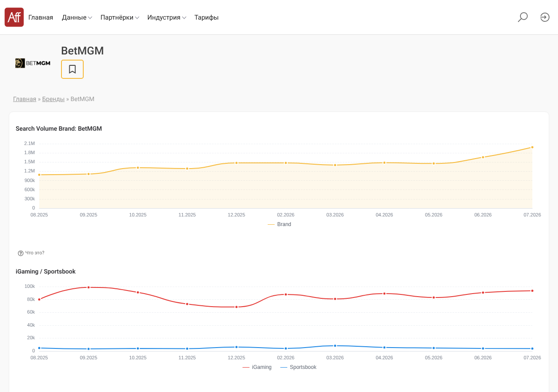The width and height of the screenshot is (558, 392).
Task: Click the 2.1M axis label
Action: 30,143
